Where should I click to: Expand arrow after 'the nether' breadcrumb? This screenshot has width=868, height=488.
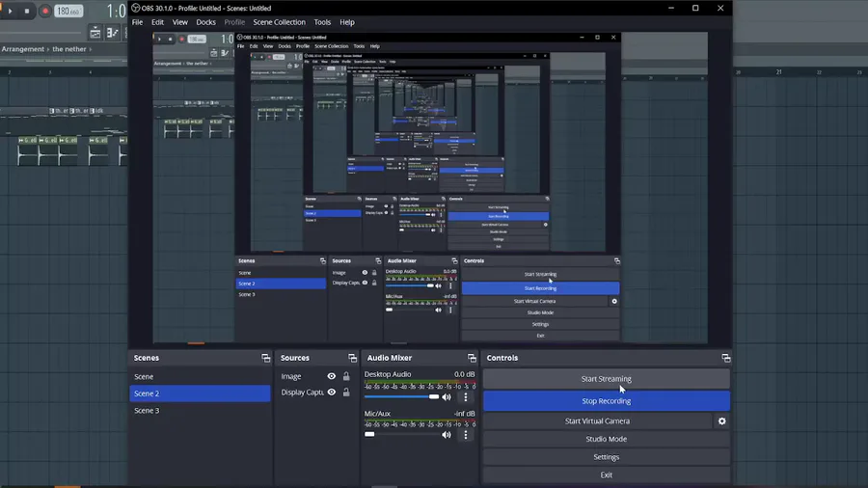(91, 49)
